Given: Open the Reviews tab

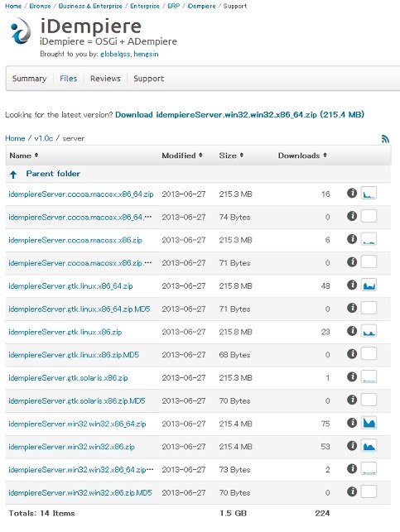Looking at the screenshot, I should pos(105,79).
